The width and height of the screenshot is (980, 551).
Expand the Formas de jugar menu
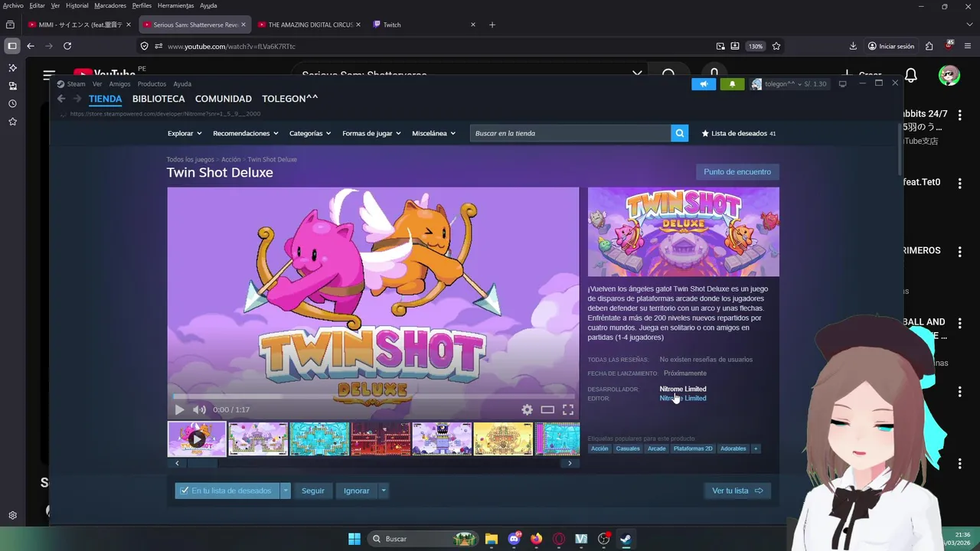pos(371,133)
